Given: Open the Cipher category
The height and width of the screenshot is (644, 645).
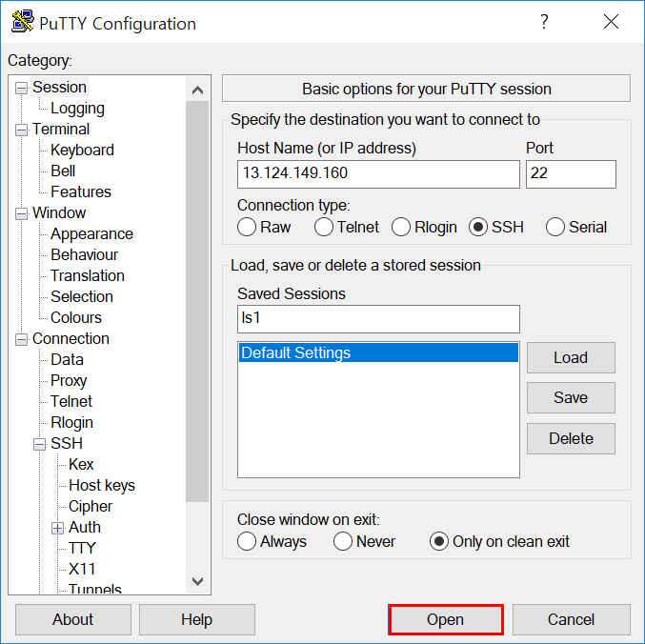Looking at the screenshot, I should (91, 507).
